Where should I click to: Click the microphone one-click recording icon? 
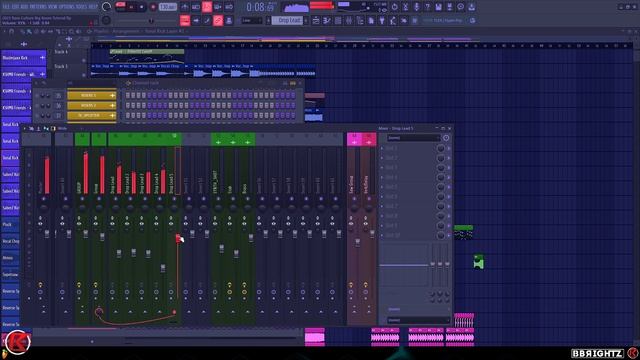[416, 7]
